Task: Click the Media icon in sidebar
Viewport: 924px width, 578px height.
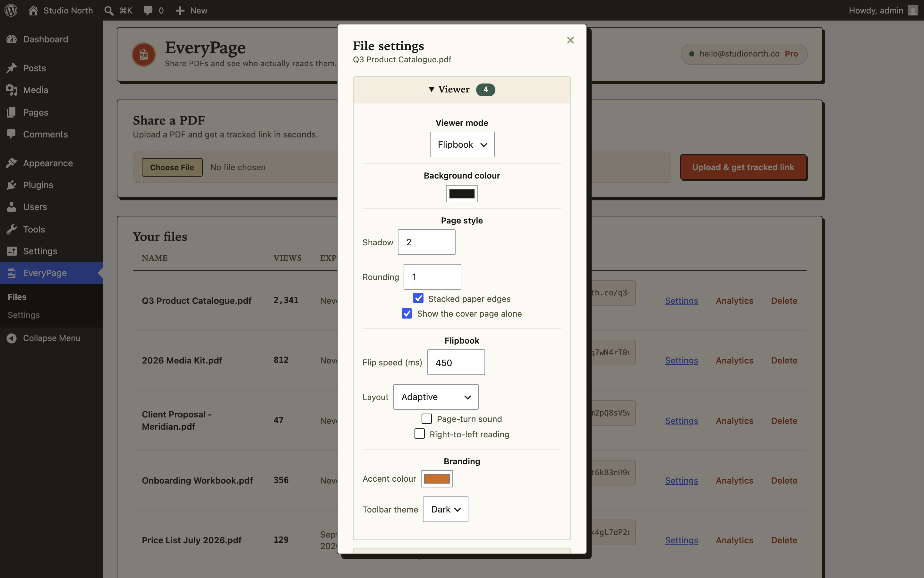Action: pyautogui.click(x=12, y=90)
